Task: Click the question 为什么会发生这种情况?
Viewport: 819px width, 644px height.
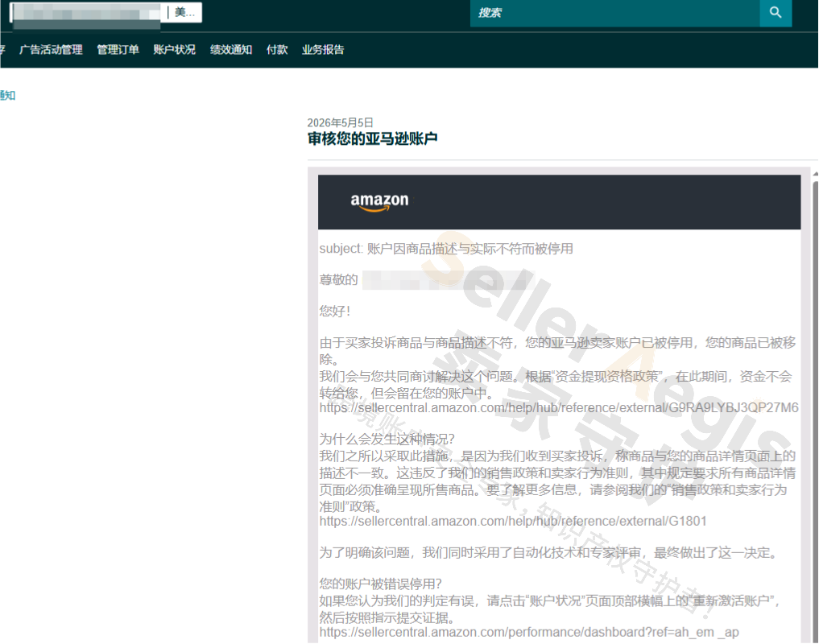Action: tap(387, 439)
